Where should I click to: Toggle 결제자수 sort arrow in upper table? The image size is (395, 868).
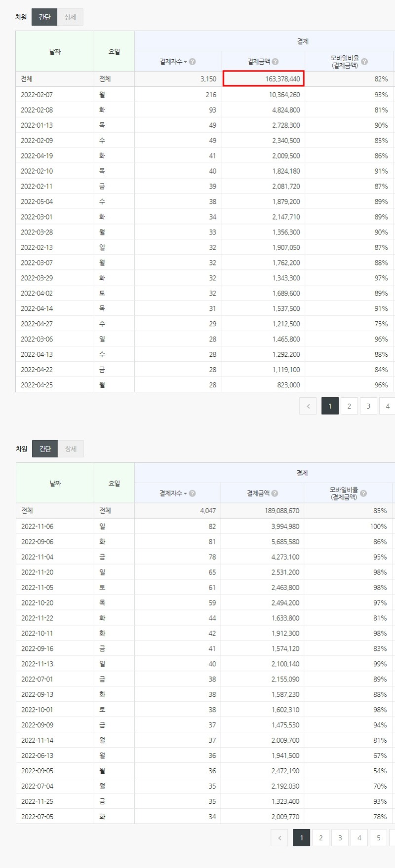click(186, 62)
